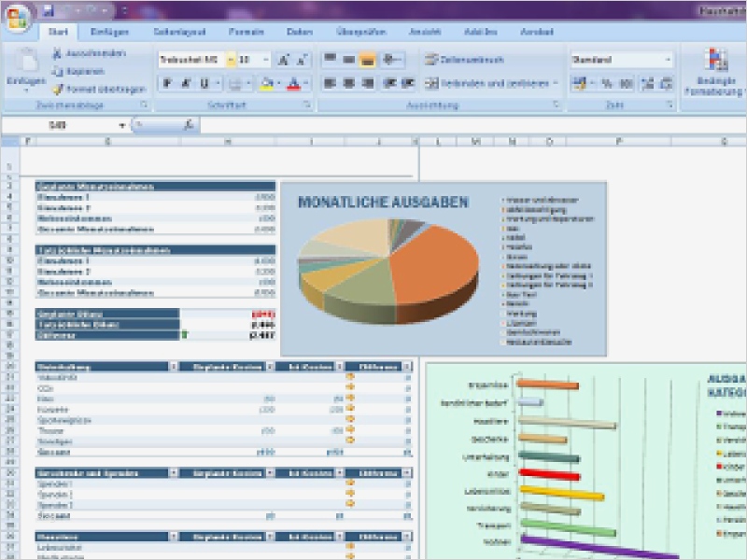Remove a decimal place
The height and width of the screenshot is (560, 747).
point(667,84)
